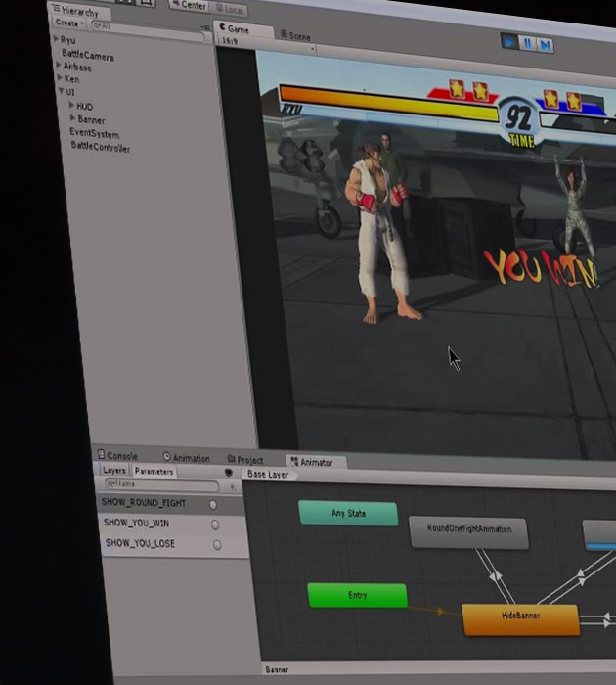Click the Ryu health bar in Game view
The width and height of the screenshot is (616, 685).
[388, 104]
